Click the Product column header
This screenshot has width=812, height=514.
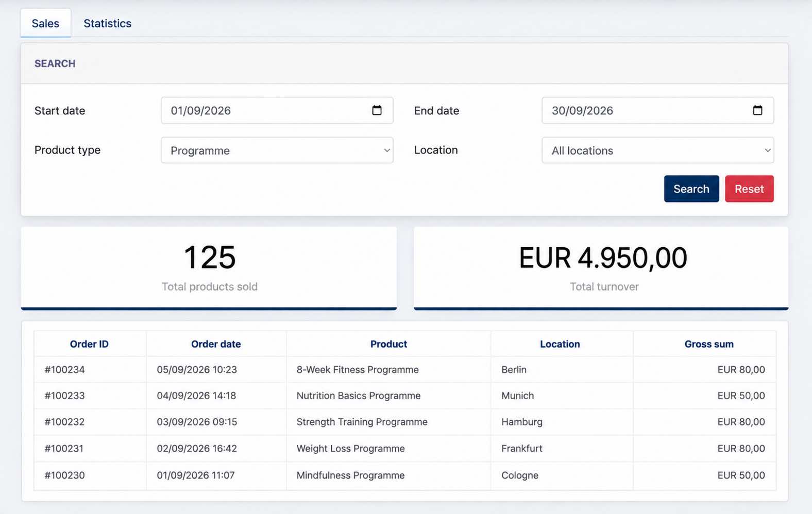click(x=388, y=344)
